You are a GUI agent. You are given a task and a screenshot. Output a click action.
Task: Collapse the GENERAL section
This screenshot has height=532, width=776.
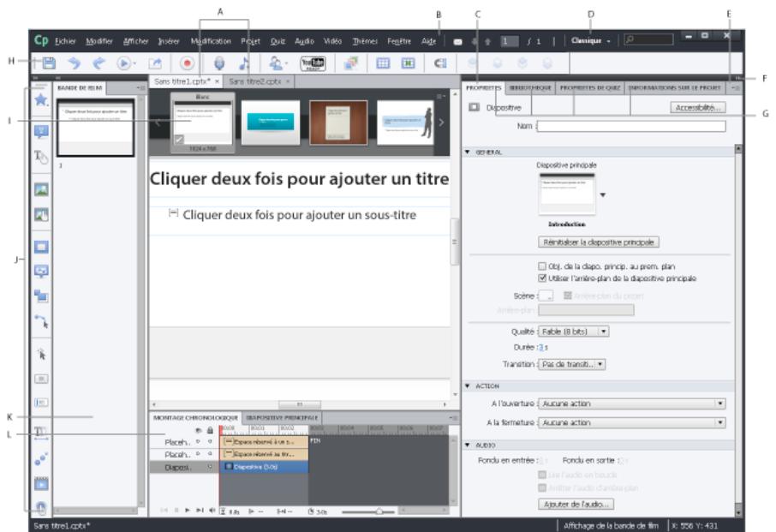(x=468, y=152)
